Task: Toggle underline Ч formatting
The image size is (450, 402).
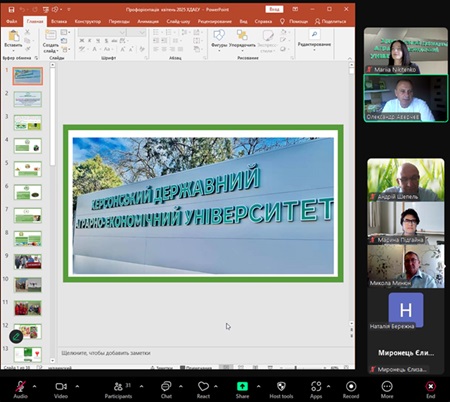Action: 98,41
